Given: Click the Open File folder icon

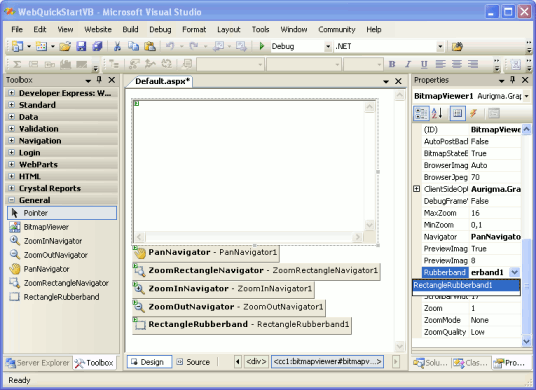Looking at the screenshot, I should point(65,46).
